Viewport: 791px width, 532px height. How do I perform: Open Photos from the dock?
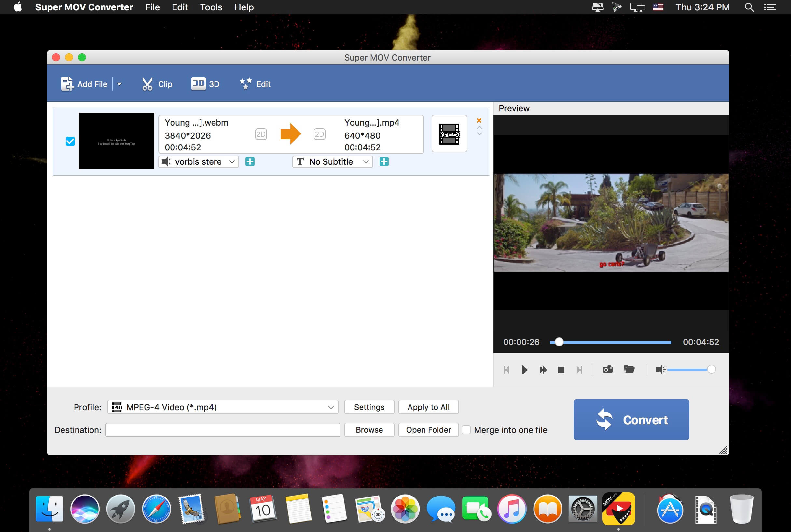pyautogui.click(x=405, y=509)
